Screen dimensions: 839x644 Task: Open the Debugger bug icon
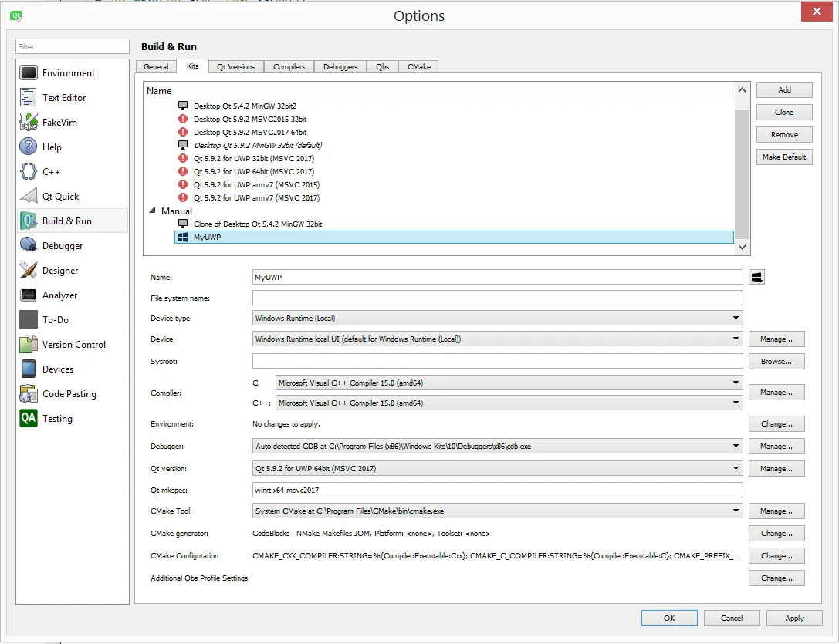(29, 245)
